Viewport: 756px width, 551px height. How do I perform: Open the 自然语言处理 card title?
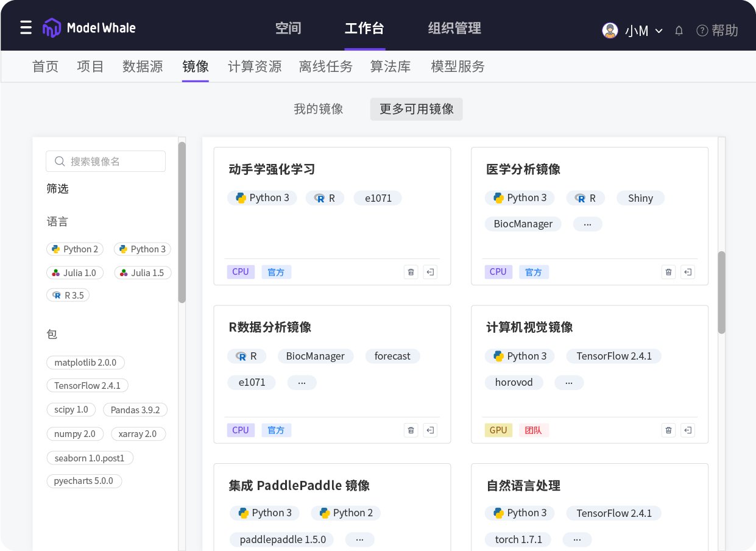[523, 486]
